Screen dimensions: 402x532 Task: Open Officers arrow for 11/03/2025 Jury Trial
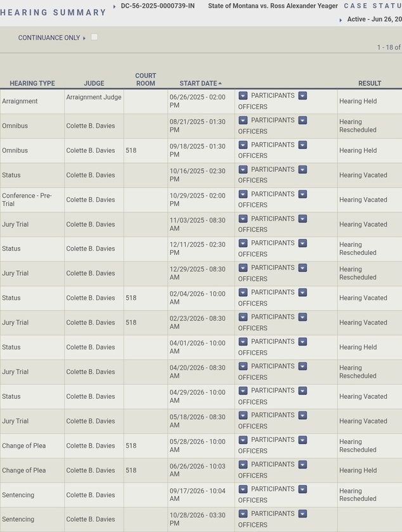(302, 219)
